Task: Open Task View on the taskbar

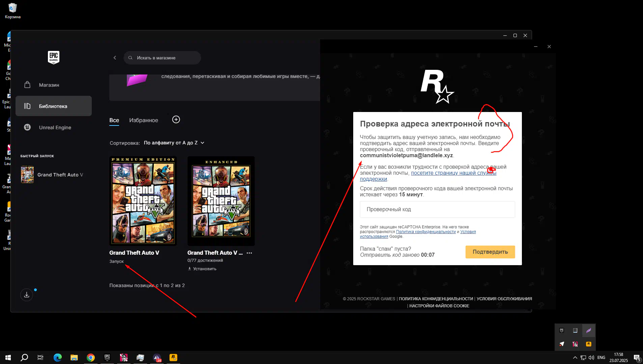Action: coord(40,357)
